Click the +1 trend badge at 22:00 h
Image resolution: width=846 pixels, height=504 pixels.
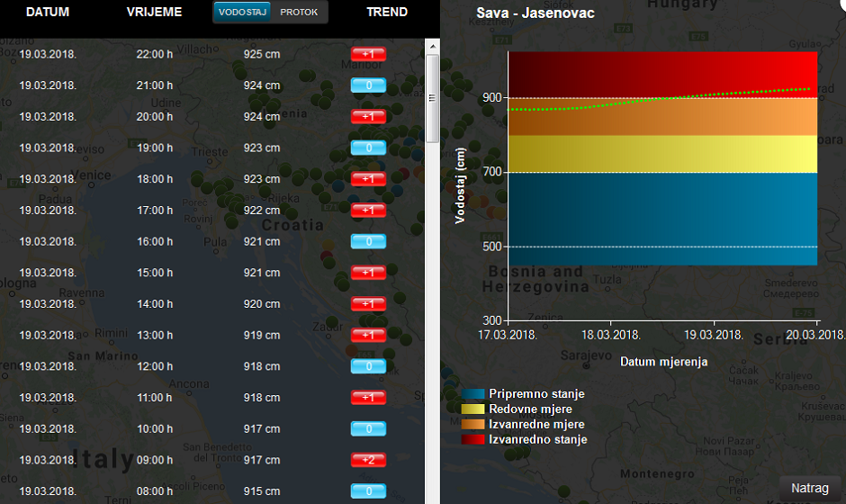pyautogui.click(x=368, y=55)
